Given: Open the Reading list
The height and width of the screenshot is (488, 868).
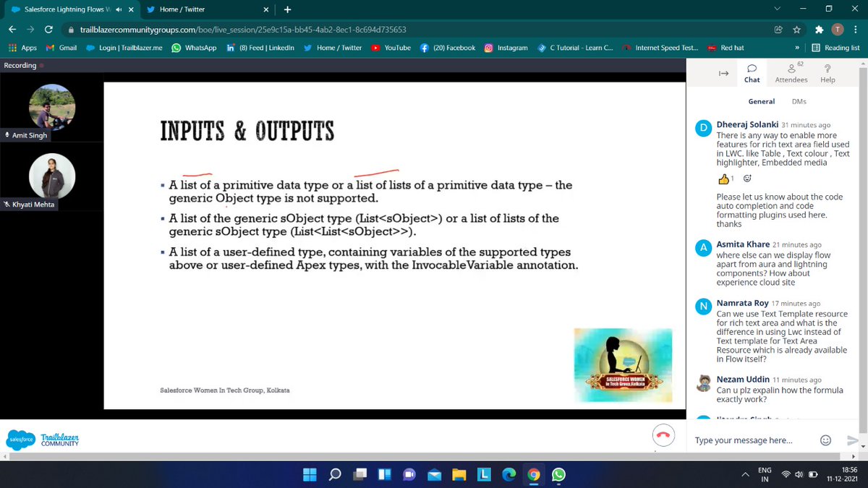Looking at the screenshot, I should 835,48.
